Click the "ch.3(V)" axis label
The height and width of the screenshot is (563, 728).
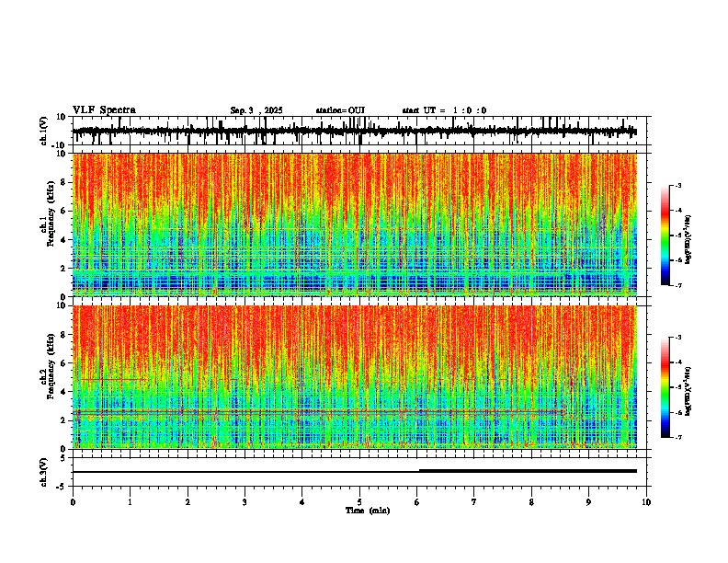[43, 473]
